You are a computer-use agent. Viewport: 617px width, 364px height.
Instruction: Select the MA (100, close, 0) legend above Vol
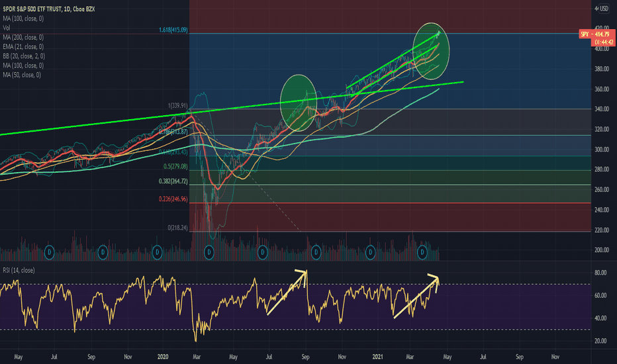[x=23, y=19]
